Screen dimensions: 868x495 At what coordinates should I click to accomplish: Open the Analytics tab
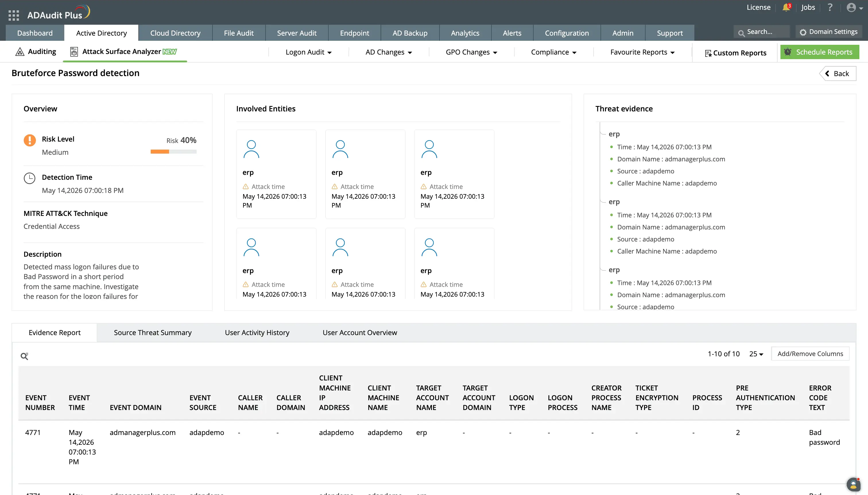(465, 33)
